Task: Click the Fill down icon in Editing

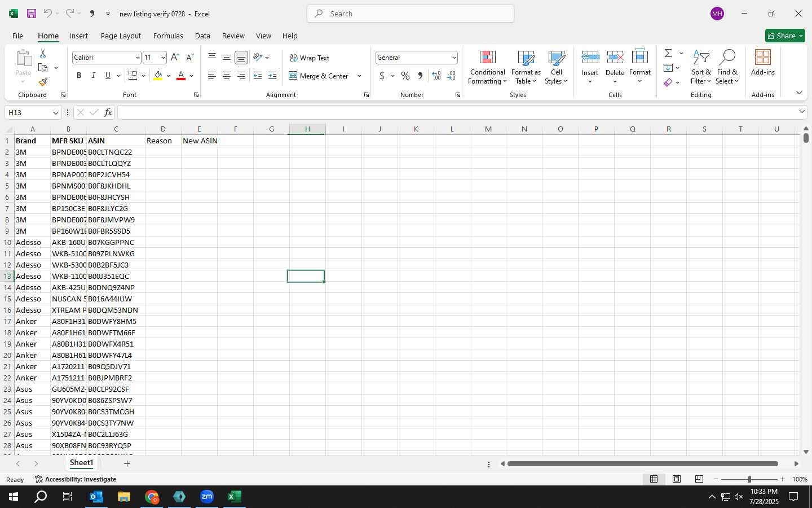Action: (668, 68)
